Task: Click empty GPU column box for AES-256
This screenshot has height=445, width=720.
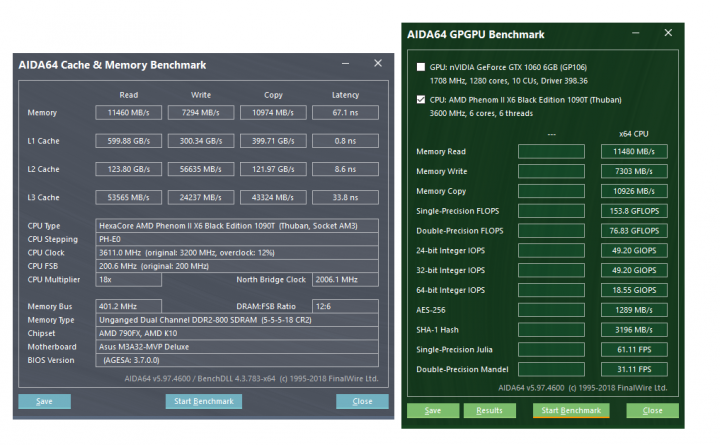Action: pyautogui.click(x=551, y=310)
